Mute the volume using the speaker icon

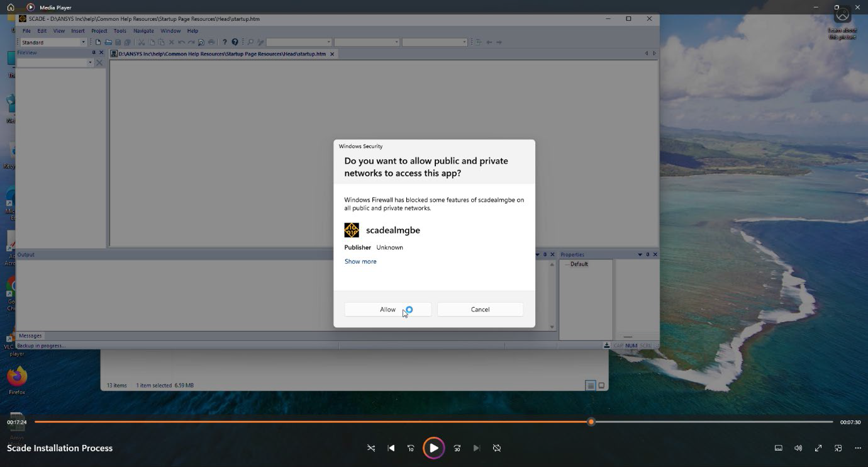798,448
